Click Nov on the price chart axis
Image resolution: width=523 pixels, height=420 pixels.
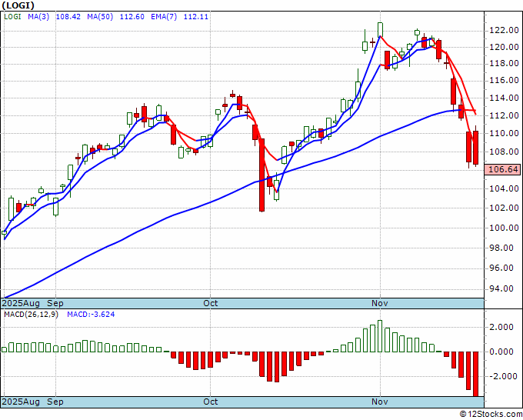[x=380, y=303]
